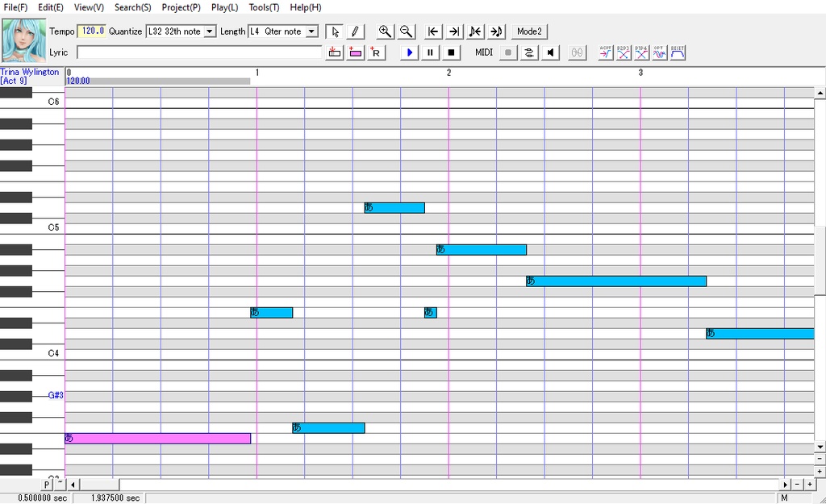This screenshot has height=504, width=826.
Task: Open the MIDI routing settings icon
Action: point(529,52)
